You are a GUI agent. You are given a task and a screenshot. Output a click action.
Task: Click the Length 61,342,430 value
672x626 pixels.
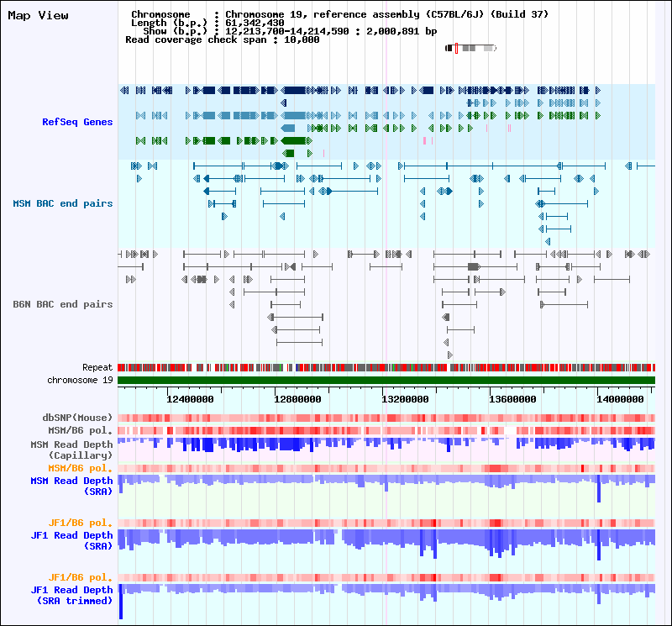click(255, 24)
